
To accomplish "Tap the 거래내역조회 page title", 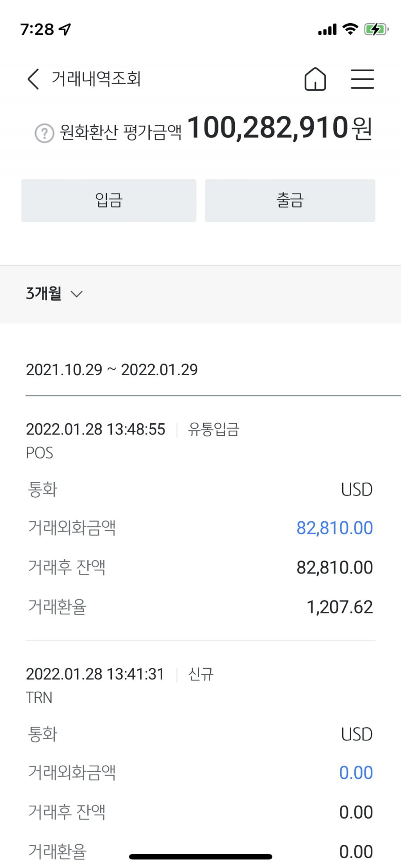I will click(x=96, y=79).
